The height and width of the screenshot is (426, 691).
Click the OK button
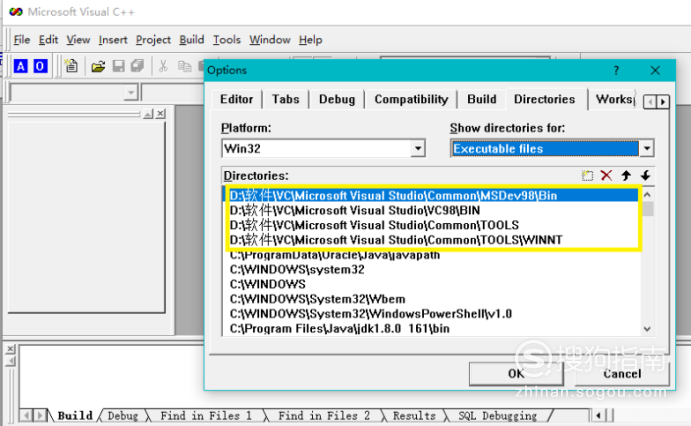tap(516, 374)
